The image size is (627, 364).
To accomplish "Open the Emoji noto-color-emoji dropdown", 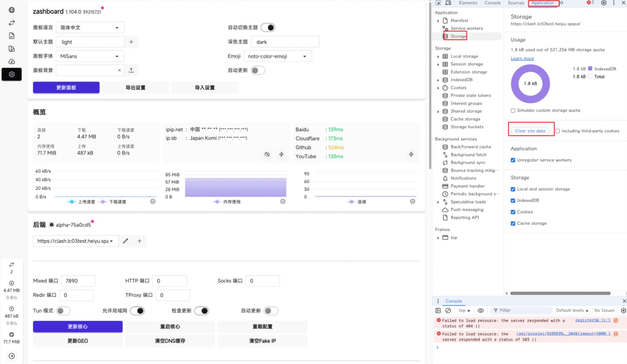I will 277,56.
